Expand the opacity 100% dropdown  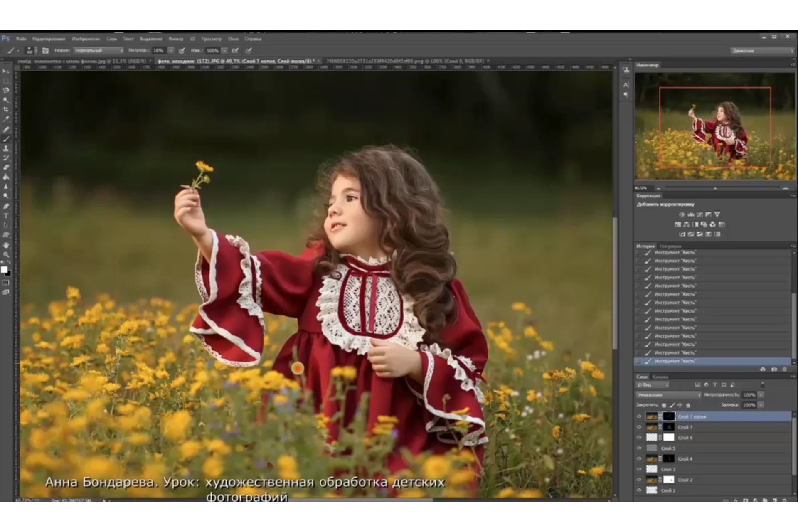click(x=761, y=395)
